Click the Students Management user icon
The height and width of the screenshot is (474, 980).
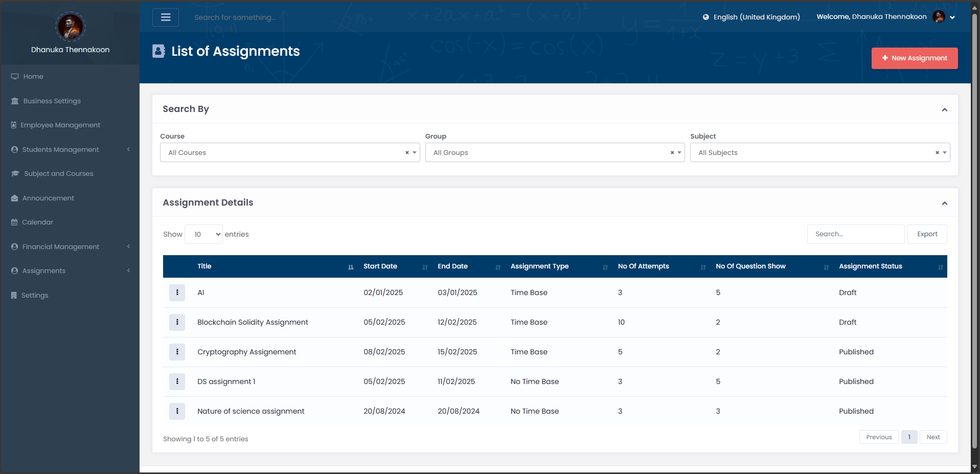click(x=14, y=150)
